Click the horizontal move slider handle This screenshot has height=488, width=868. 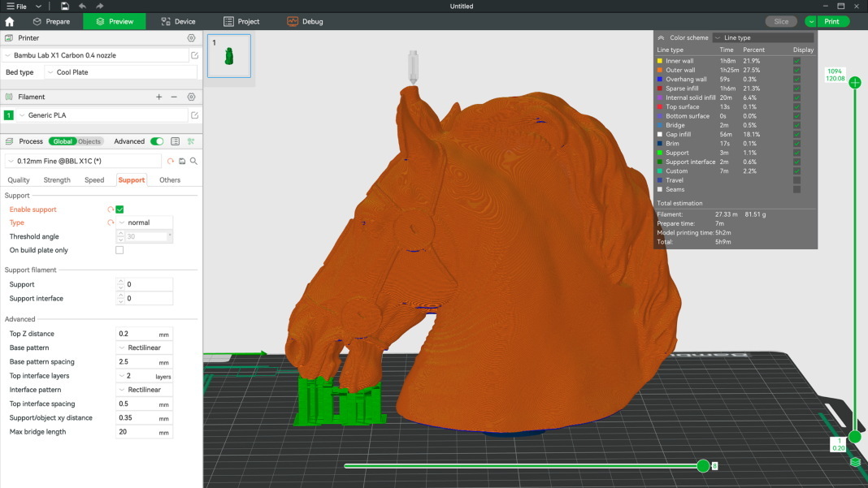[x=703, y=466]
